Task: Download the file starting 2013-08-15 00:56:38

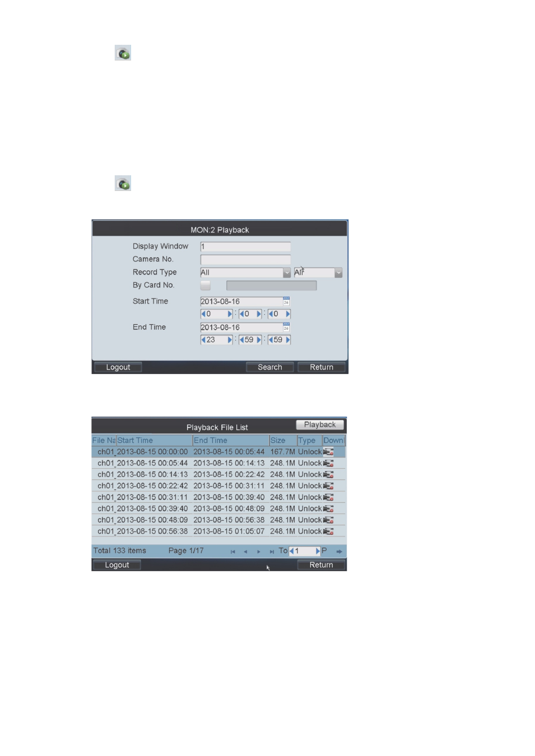Action: pos(328,531)
